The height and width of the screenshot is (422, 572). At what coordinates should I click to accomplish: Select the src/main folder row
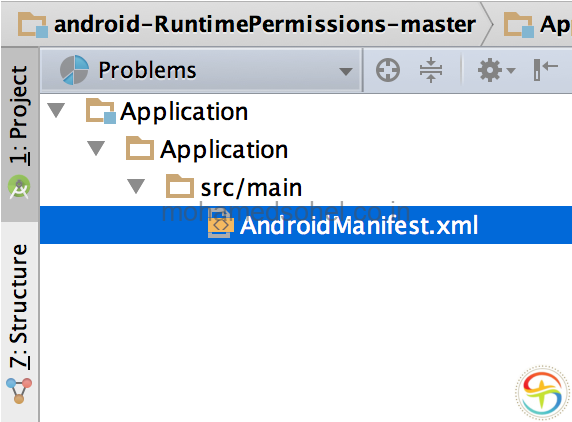click(x=306, y=187)
